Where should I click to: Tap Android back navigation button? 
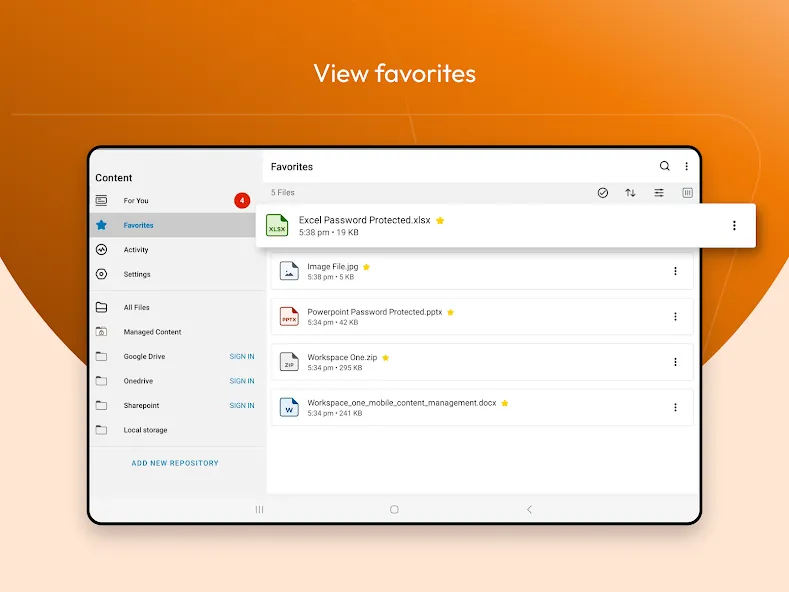click(529, 509)
